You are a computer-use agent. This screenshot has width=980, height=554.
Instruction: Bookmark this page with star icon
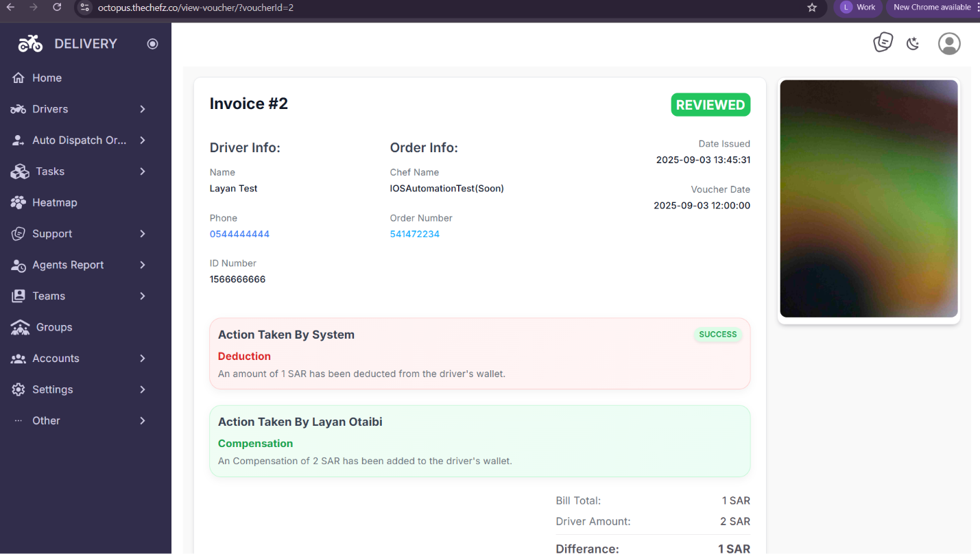click(812, 8)
